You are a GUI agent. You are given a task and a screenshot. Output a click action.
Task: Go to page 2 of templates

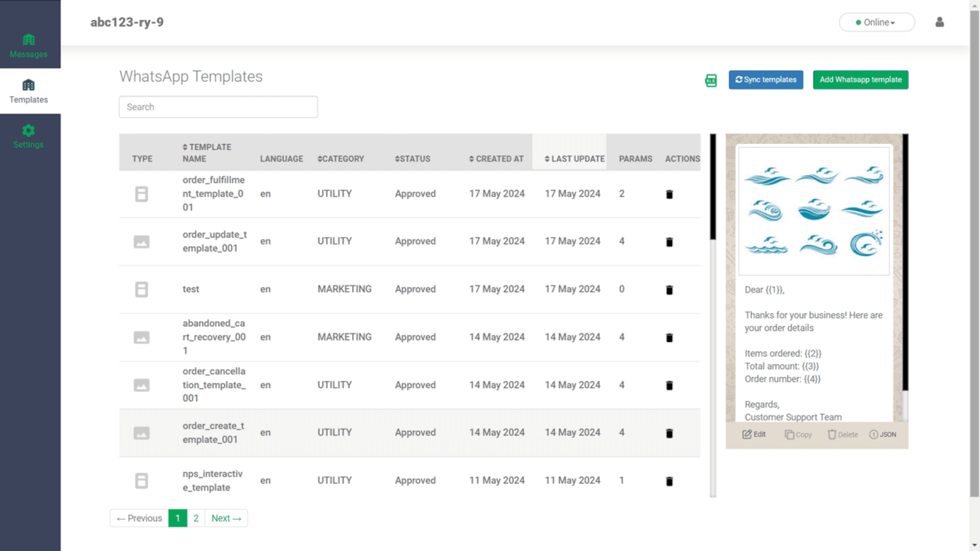(196, 518)
